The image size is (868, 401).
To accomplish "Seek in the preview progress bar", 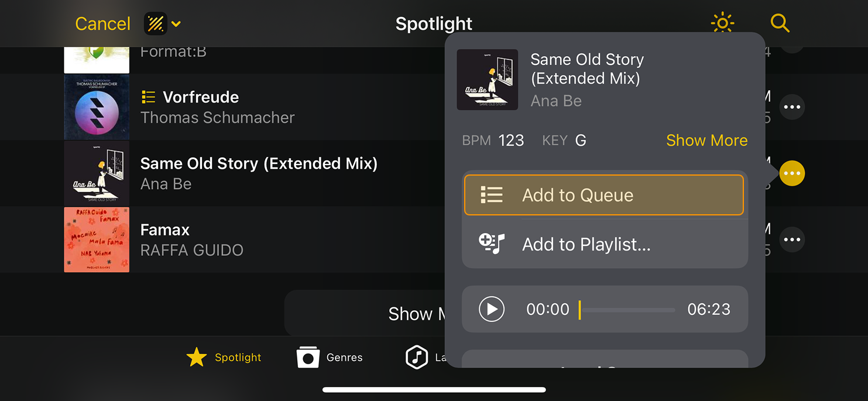I will pyautogui.click(x=626, y=310).
